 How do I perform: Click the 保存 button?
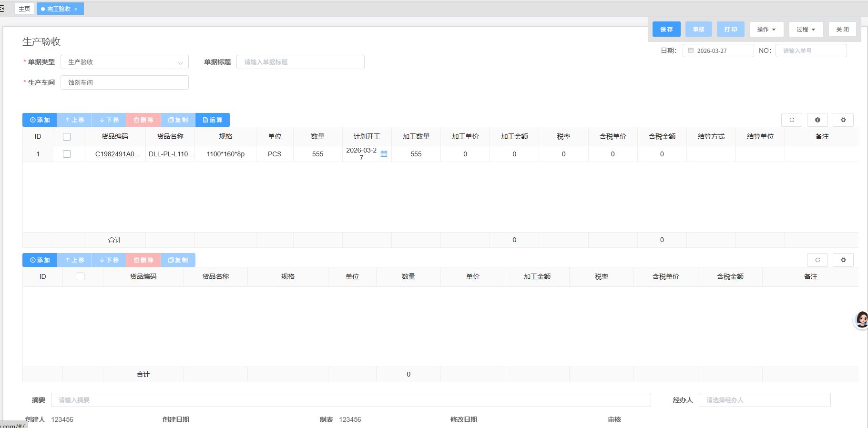point(666,30)
